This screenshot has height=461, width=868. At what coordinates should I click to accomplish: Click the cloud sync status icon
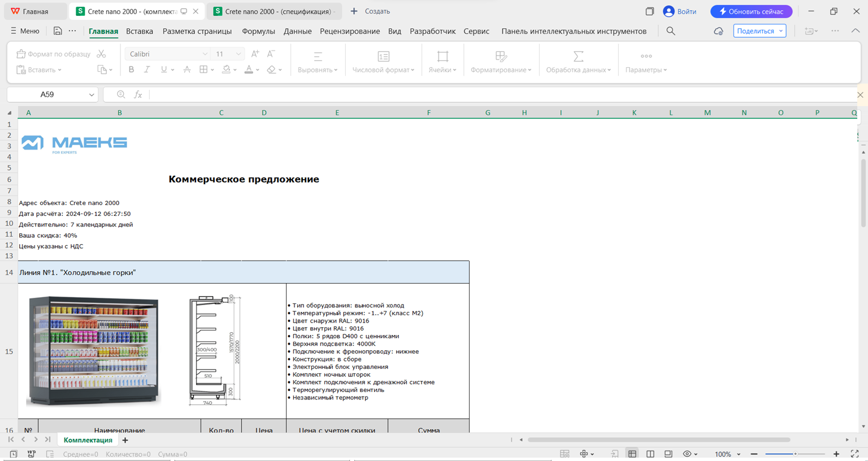718,31
